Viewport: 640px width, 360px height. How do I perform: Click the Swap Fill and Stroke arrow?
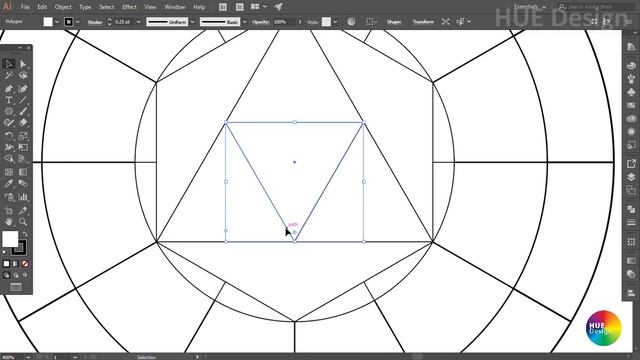tap(25, 234)
